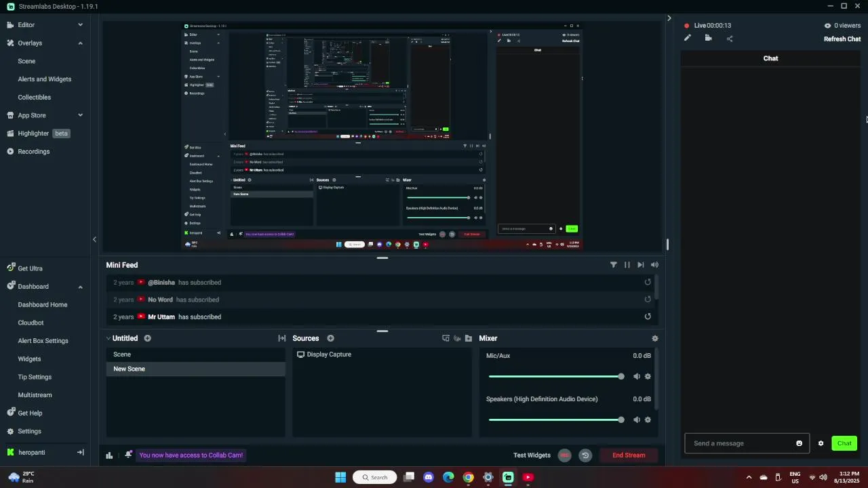Open Cloudbot settings
The image size is (868, 488).
tap(31, 323)
